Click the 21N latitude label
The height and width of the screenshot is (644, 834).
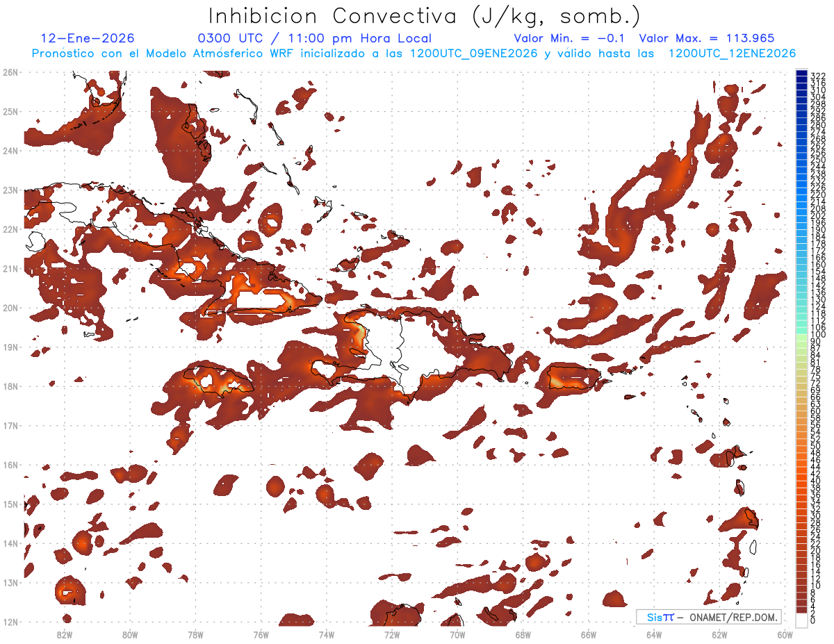(x=10, y=269)
